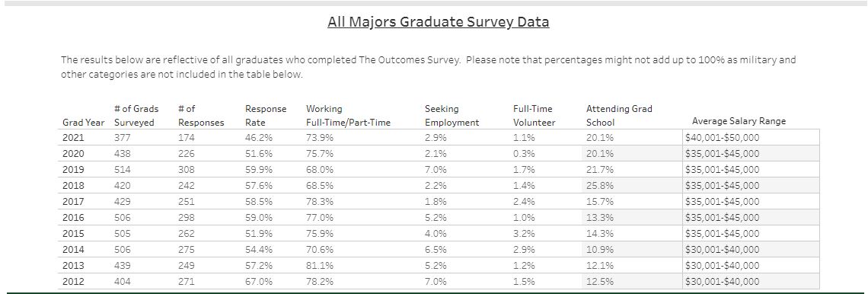Click the Response Rate column header
The width and height of the screenshot is (868, 294).
point(266,116)
